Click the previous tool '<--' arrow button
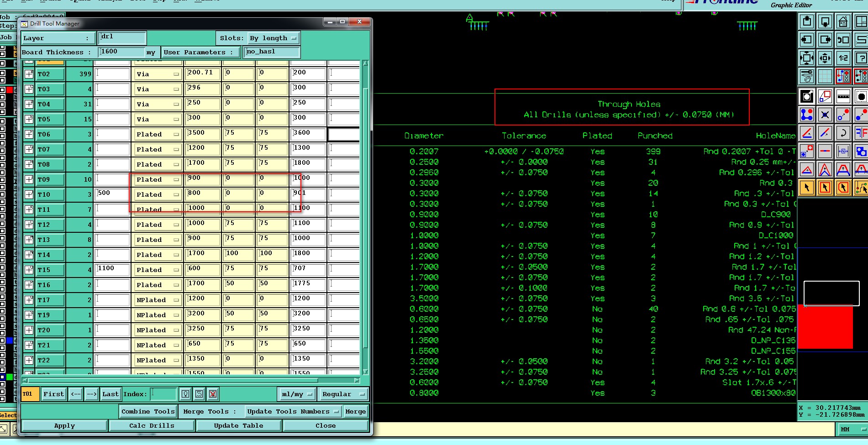 point(76,394)
